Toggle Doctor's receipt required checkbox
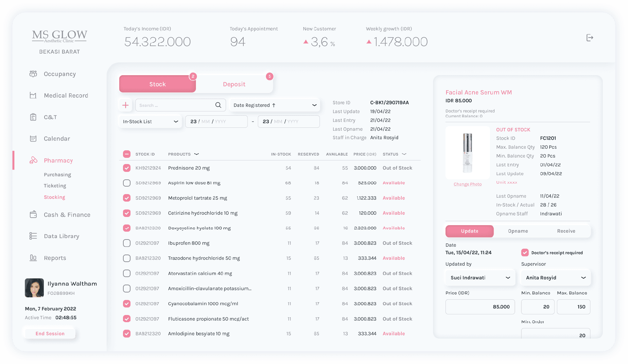This screenshot has width=628, height=364. pyautogui.click(x=525, y=253)
